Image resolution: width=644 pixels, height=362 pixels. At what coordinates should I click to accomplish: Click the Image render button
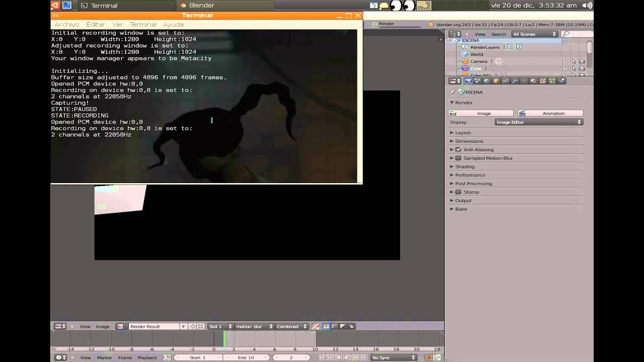[x=481, y=114]
